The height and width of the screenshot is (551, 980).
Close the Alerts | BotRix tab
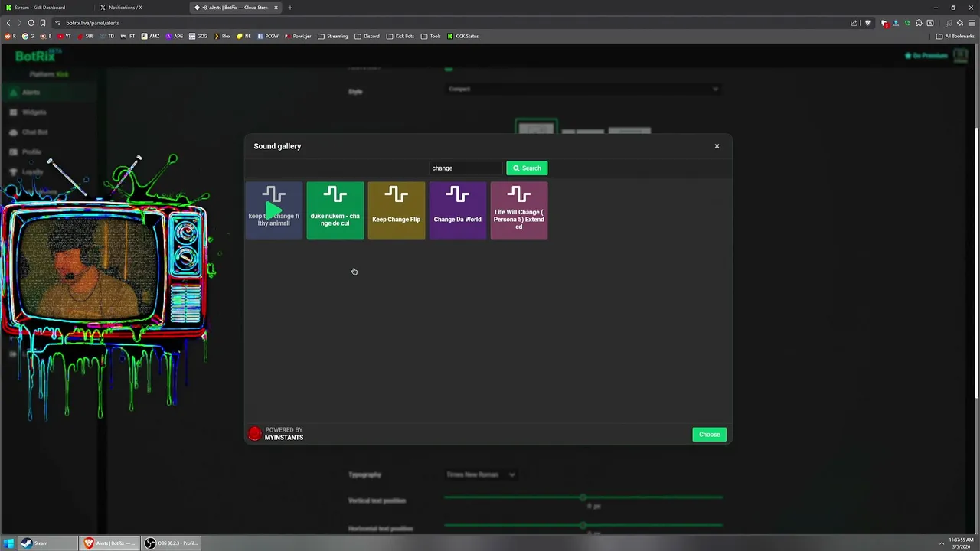tap(276, 8)
